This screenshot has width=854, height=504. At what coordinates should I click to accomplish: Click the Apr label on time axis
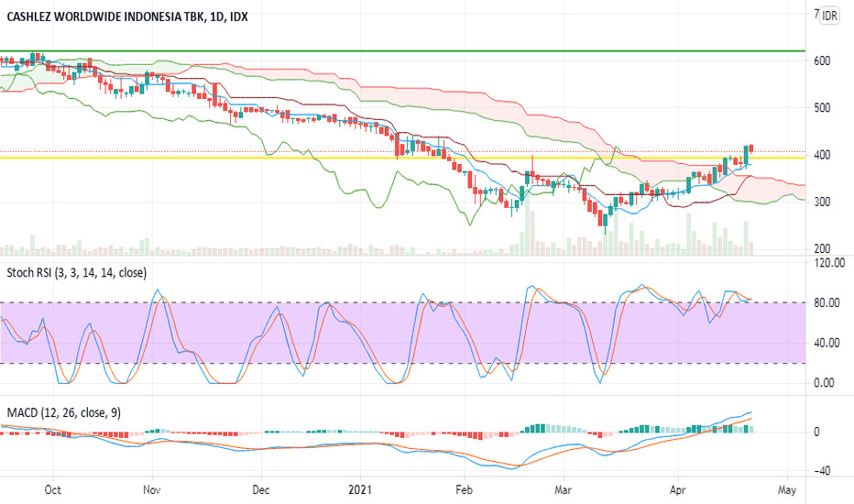click(677, 489)
